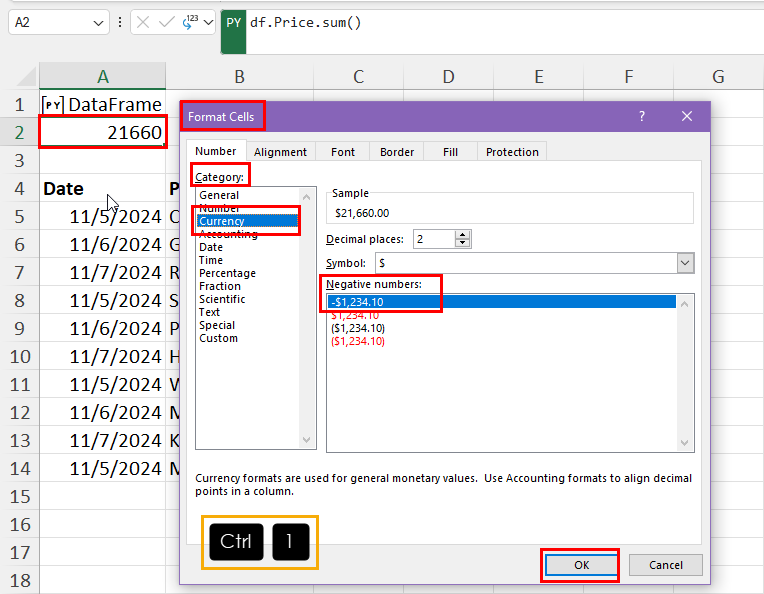Expand the Name Box dropdown arrow
The image size is (764, 594).
click(98, 23)
